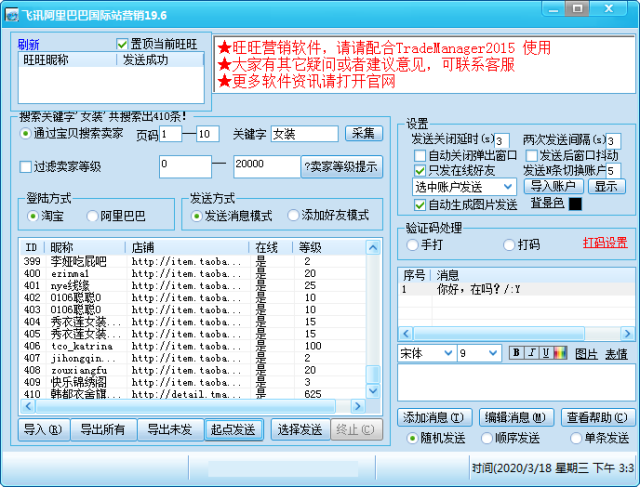
Task: Click the start page number field
Action: pos(171,133)
